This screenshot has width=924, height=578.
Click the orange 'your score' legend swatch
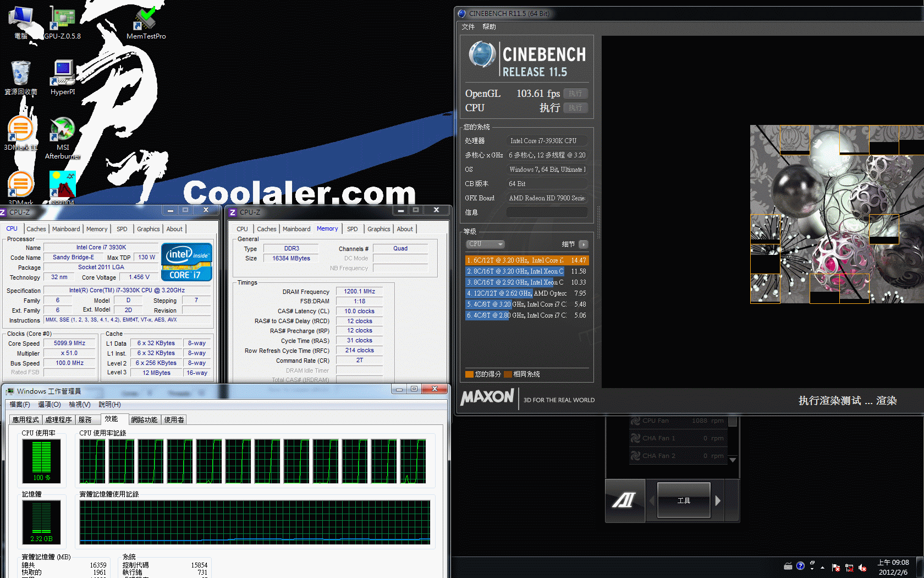469,374
